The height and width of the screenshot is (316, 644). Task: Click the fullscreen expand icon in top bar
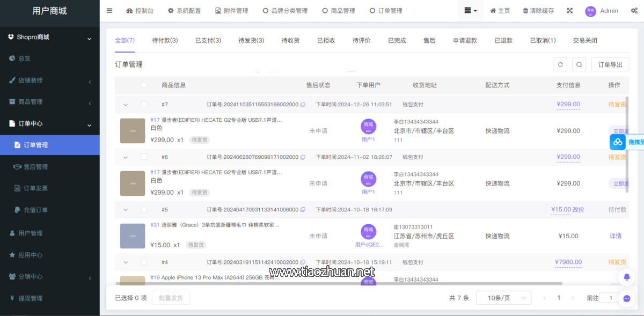[x=569, y=10]
